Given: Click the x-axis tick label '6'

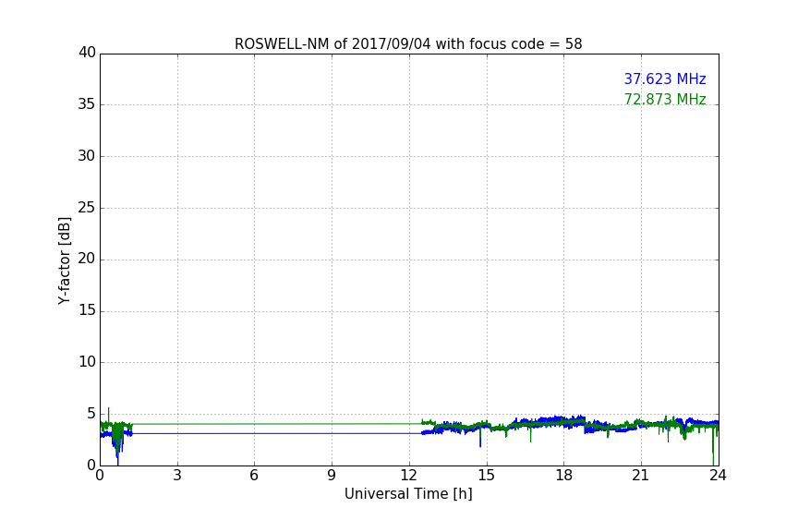Looking at the screenshot, I should click(x=254, y=476).
